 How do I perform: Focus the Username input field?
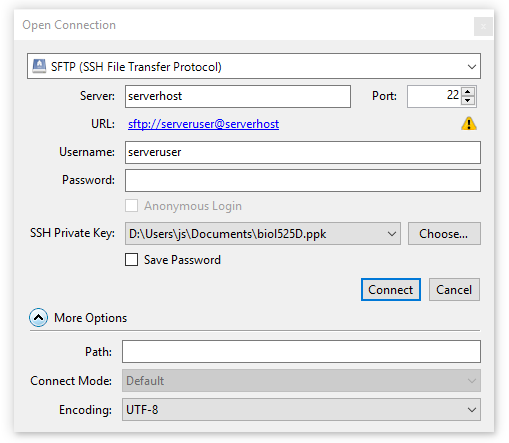pyautogui.click(x=303, y=152)
